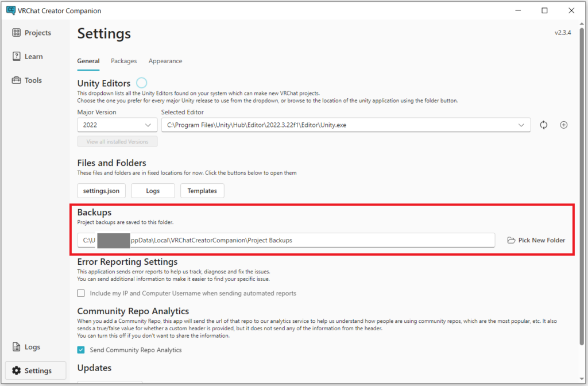Viewport: 588px width, 386px height.
Task: Expand the Selected Editor path dropdown
Action: [x=346, y=125]
